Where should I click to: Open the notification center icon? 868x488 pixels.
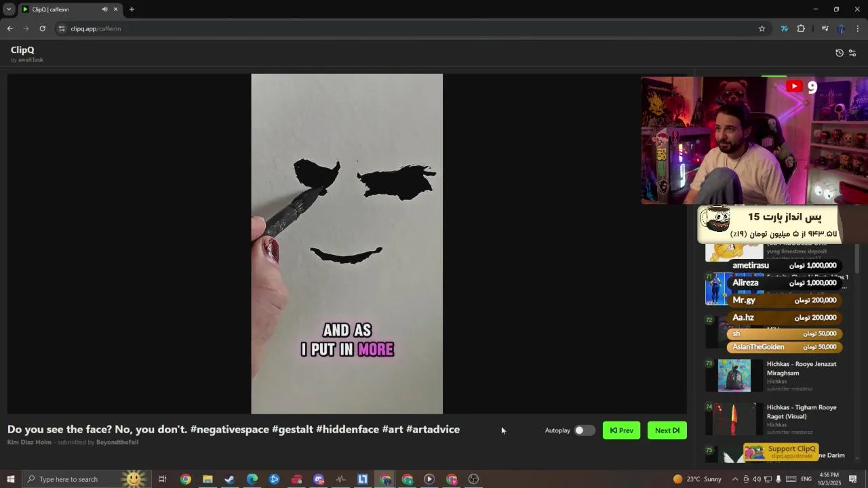[853, 479]
